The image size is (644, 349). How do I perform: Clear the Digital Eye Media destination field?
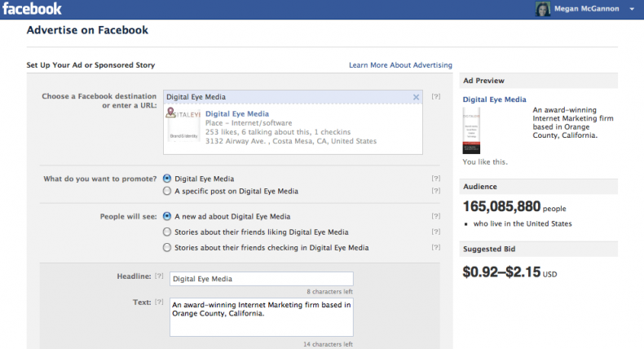tap(416, 97)
